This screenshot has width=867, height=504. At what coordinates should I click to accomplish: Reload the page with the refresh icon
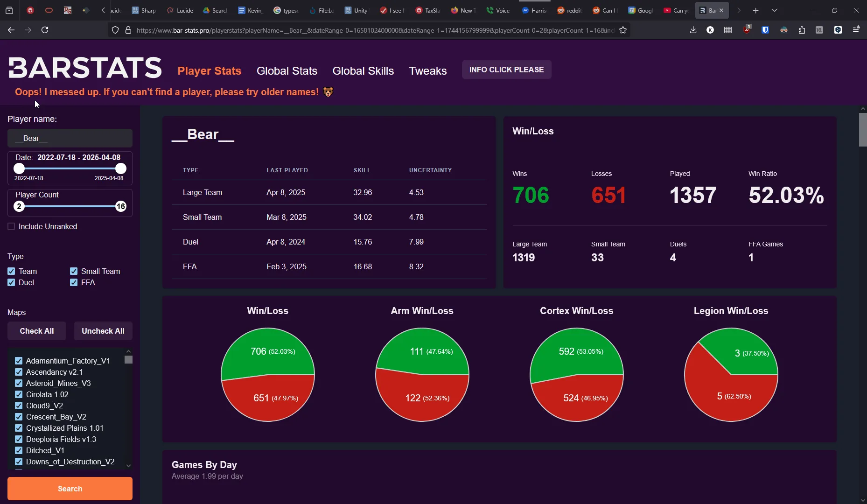(44, 30)
